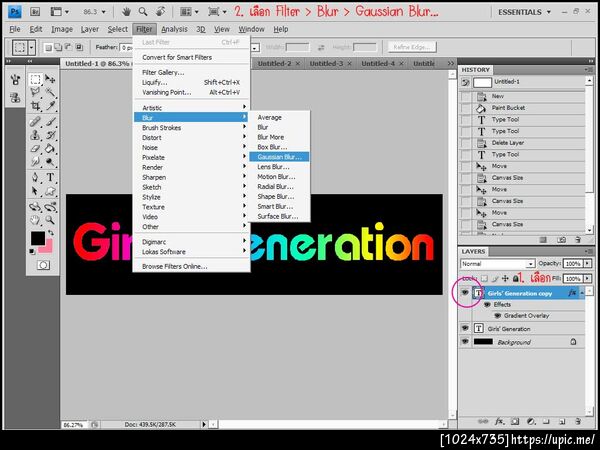The height and width of the screenshot is (450, 600).
Task: Click the pink background color swatch
Action: coord(48,248)
